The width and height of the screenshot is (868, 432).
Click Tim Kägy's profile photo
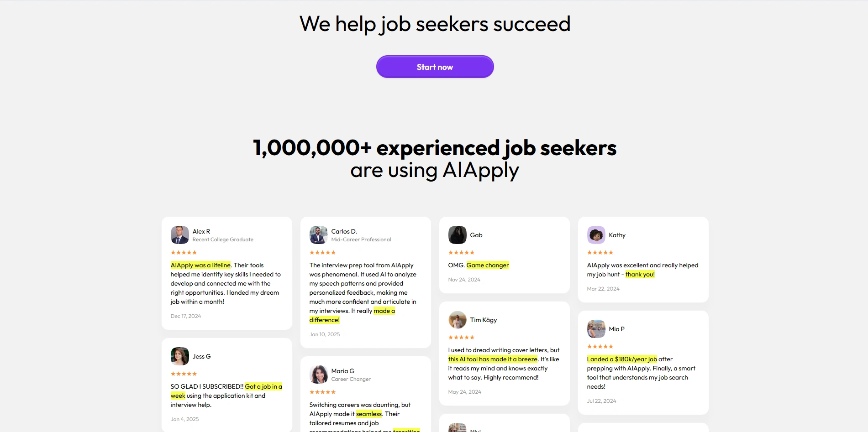coord(457,320)
